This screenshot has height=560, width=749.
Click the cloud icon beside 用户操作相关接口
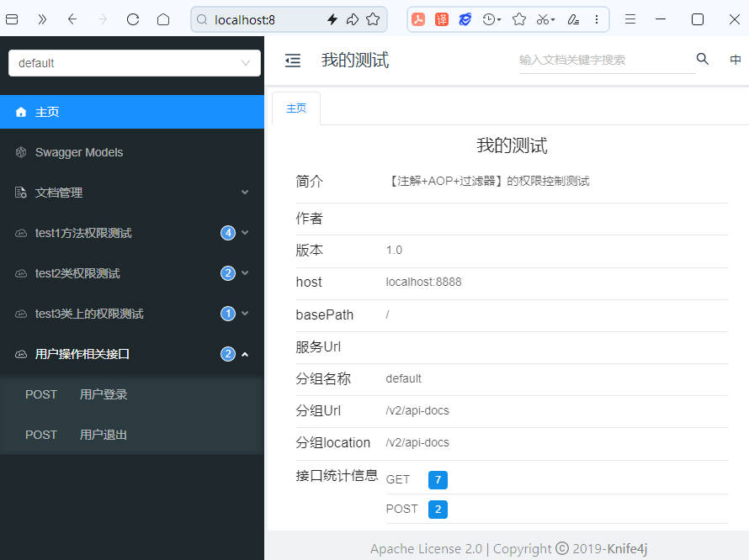point(21,354)
